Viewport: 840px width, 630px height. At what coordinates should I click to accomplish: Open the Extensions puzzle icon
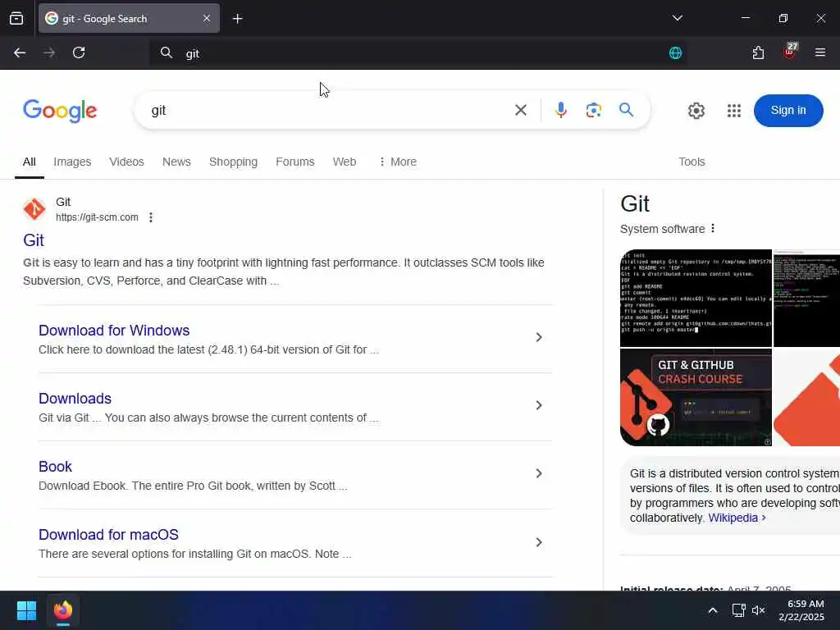[x=758, y=52]
